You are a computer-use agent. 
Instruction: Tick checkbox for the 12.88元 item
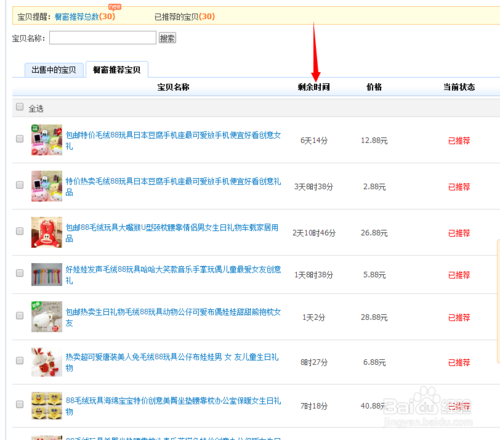(20, 139)
